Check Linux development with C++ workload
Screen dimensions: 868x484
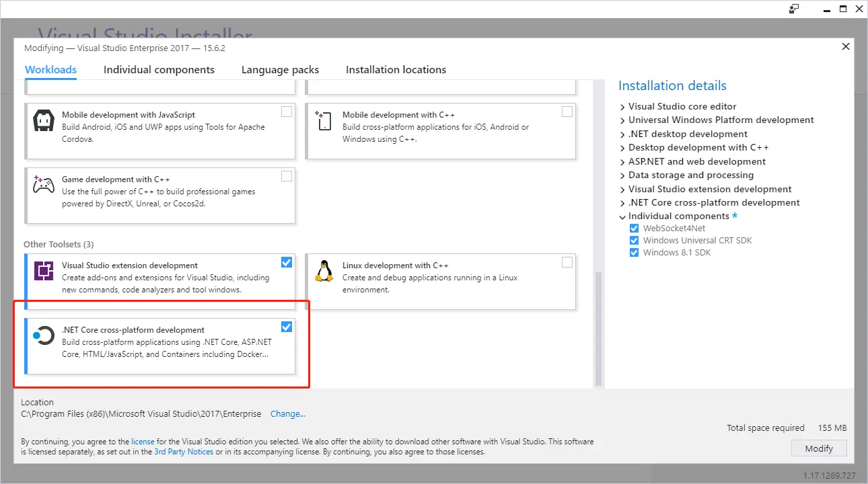click(x=567, y=262)
